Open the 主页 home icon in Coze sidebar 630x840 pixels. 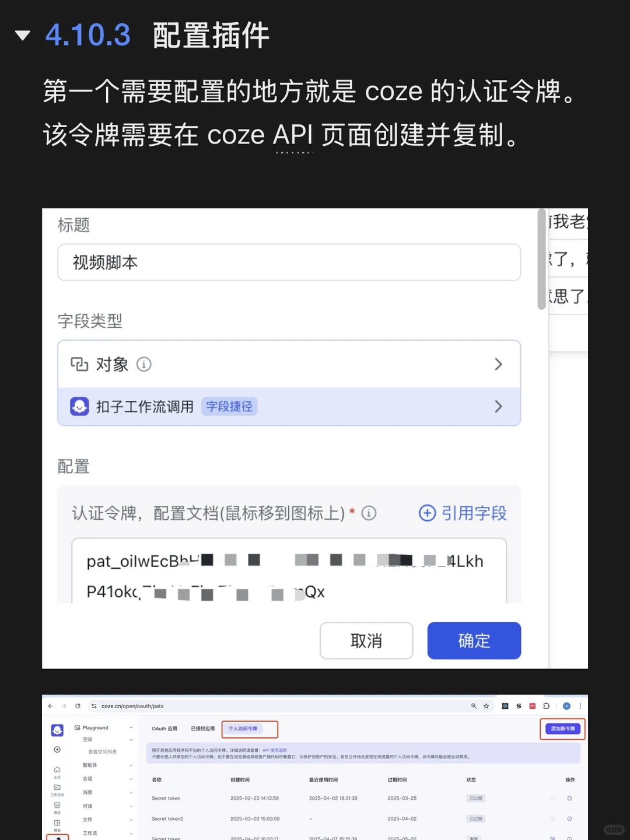[x=57, y=770]
